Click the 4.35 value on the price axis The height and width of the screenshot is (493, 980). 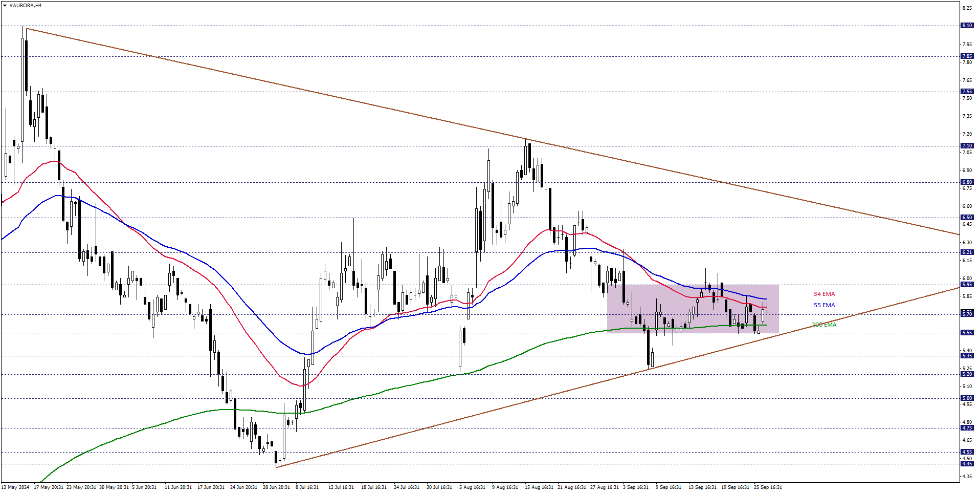pyautogui.click(x=967, y=477)
